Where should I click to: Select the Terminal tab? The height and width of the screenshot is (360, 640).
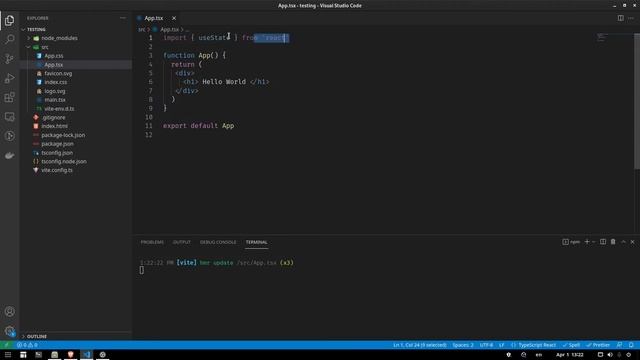[x=256, y=242]
